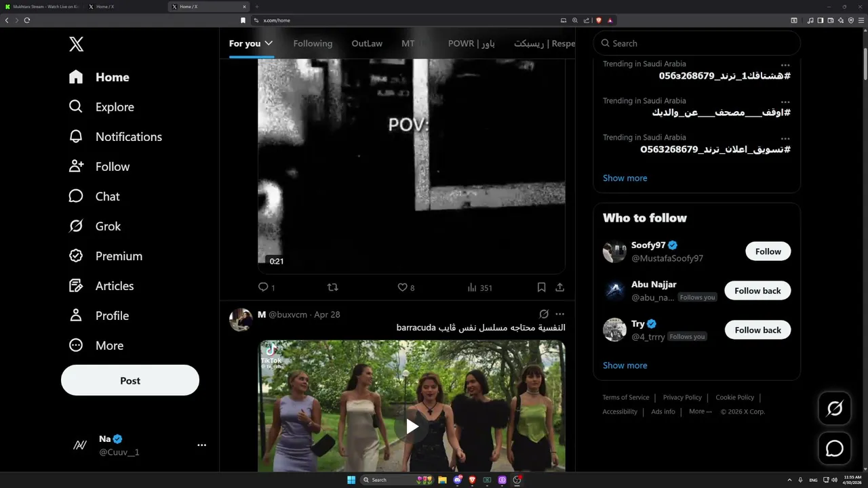The image size is (868, 488).
Task: Go back in browser
Action: 7,20
